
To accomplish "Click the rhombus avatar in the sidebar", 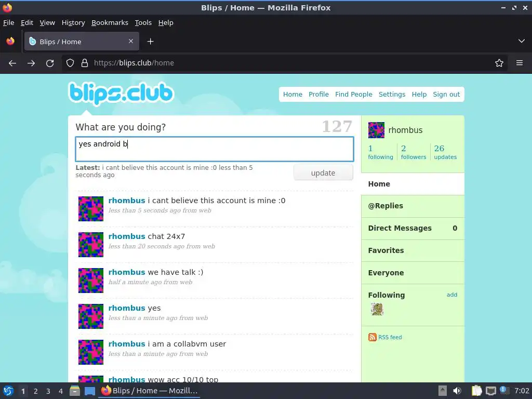I will (x=376, y=130).
